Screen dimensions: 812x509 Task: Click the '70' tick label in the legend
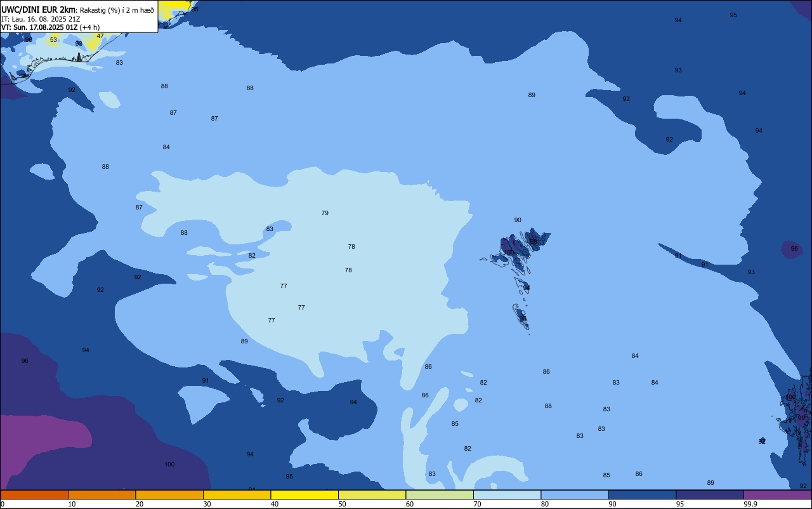click(477, 504)
